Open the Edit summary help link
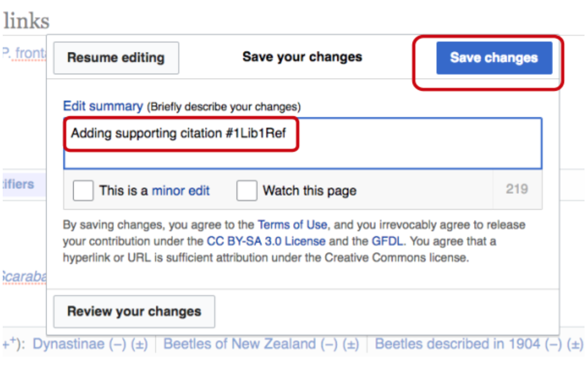 coord(103,106)
